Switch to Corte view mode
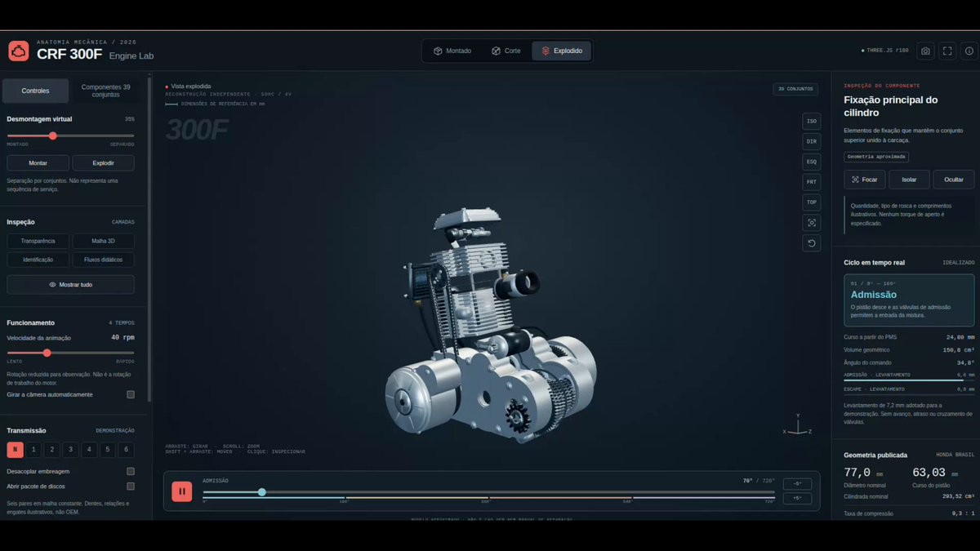This screenshot has width=980, height=551. [x=506, y=51]
